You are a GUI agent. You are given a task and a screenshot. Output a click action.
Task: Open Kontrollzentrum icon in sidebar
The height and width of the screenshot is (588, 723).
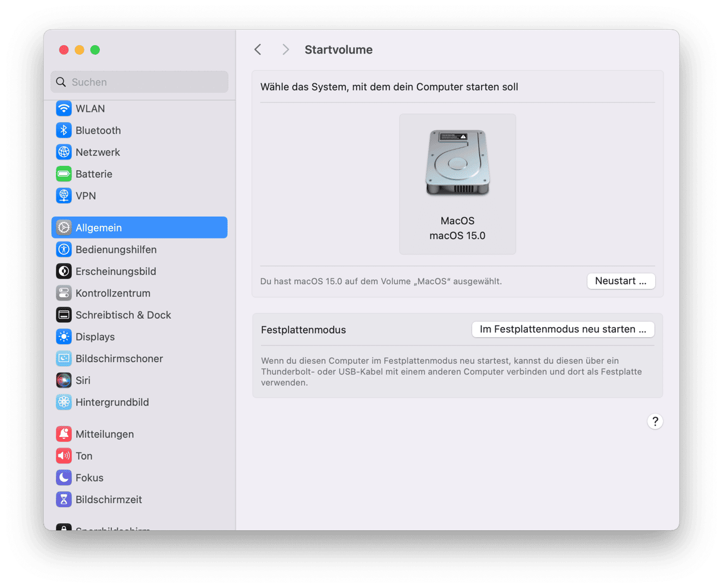[64, 293]
